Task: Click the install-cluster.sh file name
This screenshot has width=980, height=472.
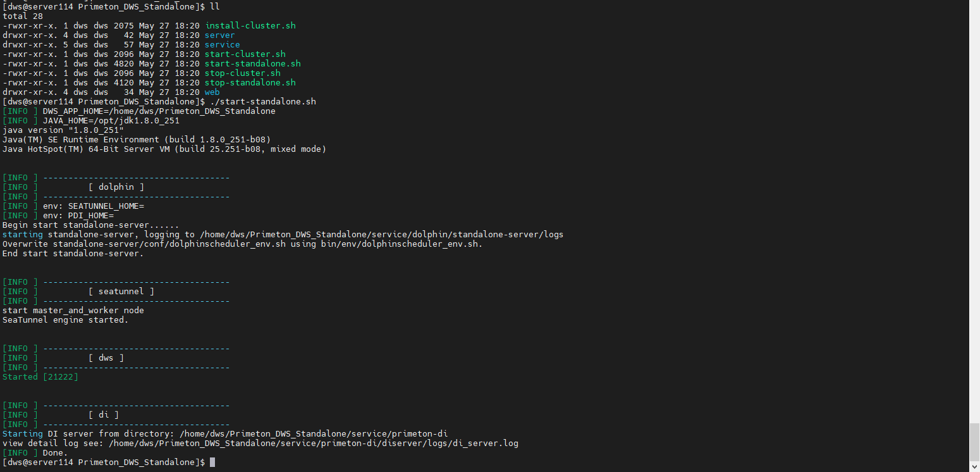Action: pyautogui.click(x=250, y=26)
